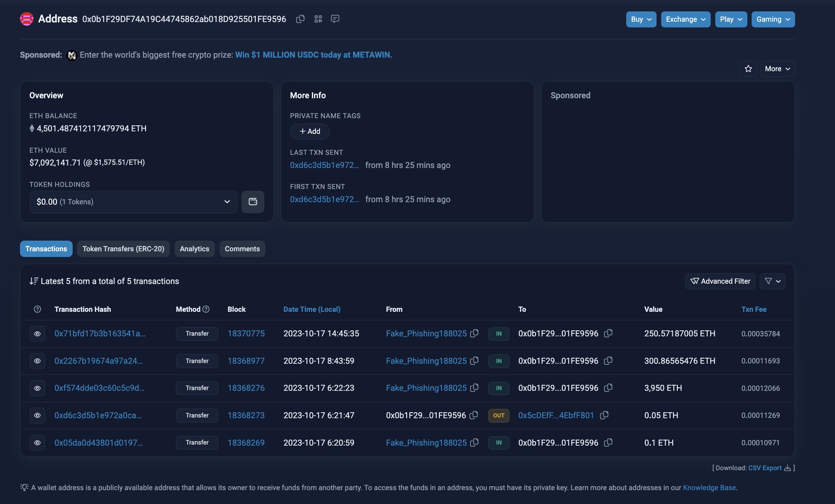Screen dimensions: 835x504
Task: Open the Last Txn Sent hash link
Action: click(325, 165)
